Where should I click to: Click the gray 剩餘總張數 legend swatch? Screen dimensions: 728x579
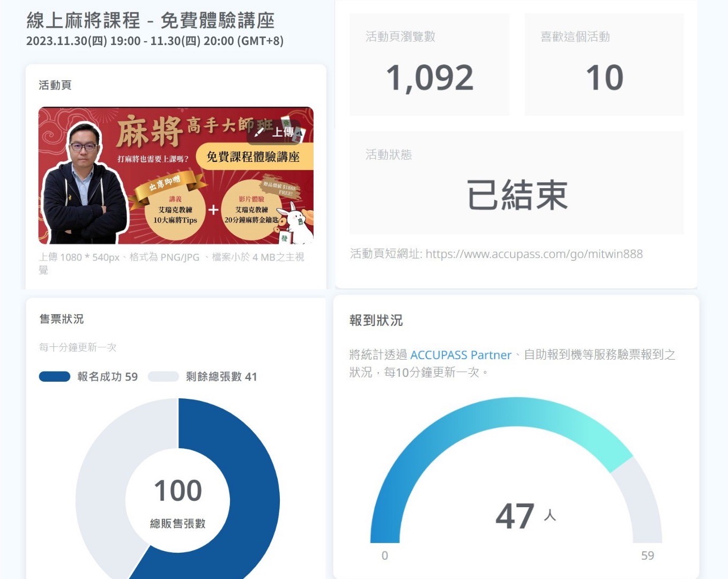tap(163, 377)
